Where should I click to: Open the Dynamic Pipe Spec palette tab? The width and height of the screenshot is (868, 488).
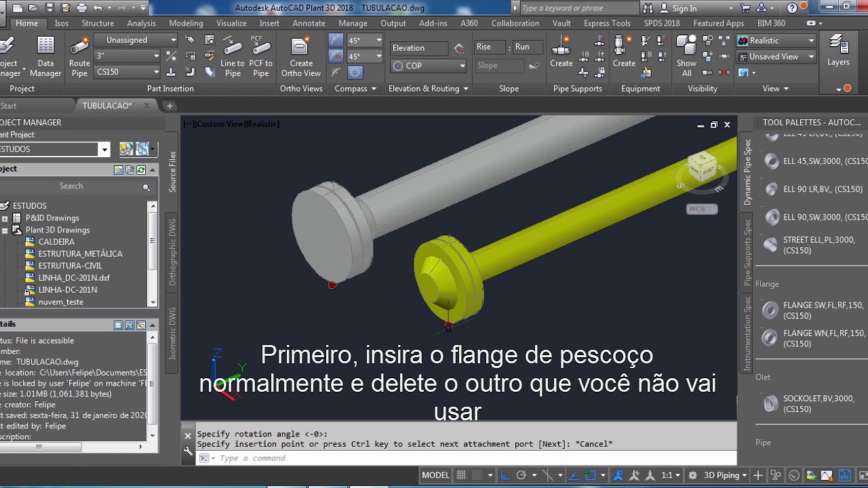(747, 172)
